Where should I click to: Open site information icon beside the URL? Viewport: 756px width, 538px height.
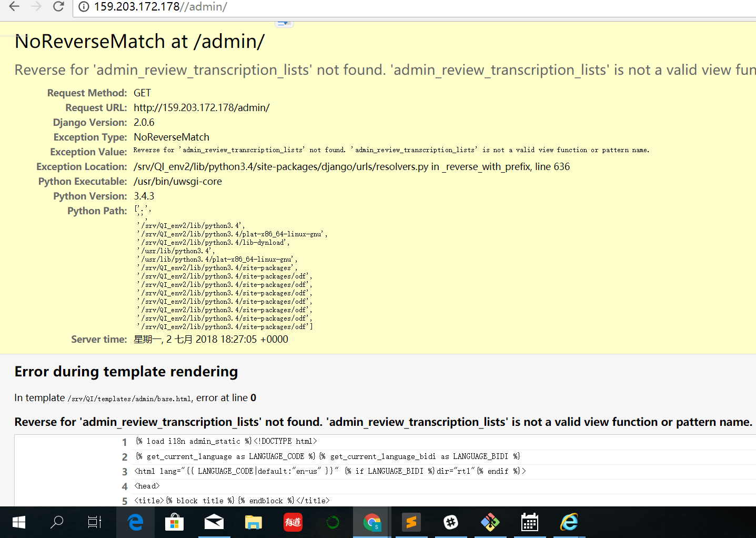pos(84,7)
